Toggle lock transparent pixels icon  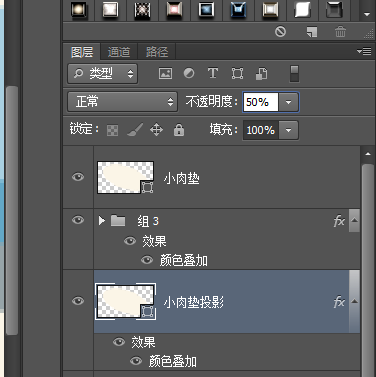coord(112,130)
